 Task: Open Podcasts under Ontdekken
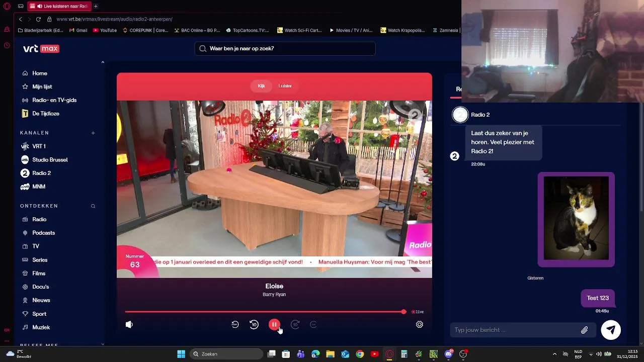pyautogui.click(x=43, y=233)
